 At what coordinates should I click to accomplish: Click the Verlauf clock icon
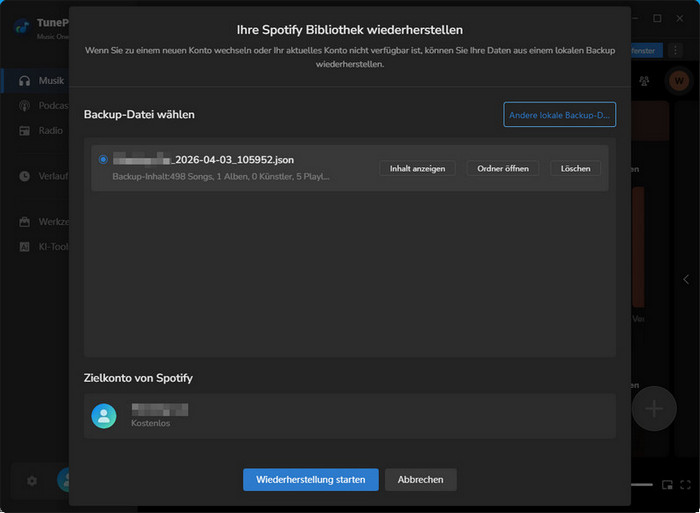(25, 176)
